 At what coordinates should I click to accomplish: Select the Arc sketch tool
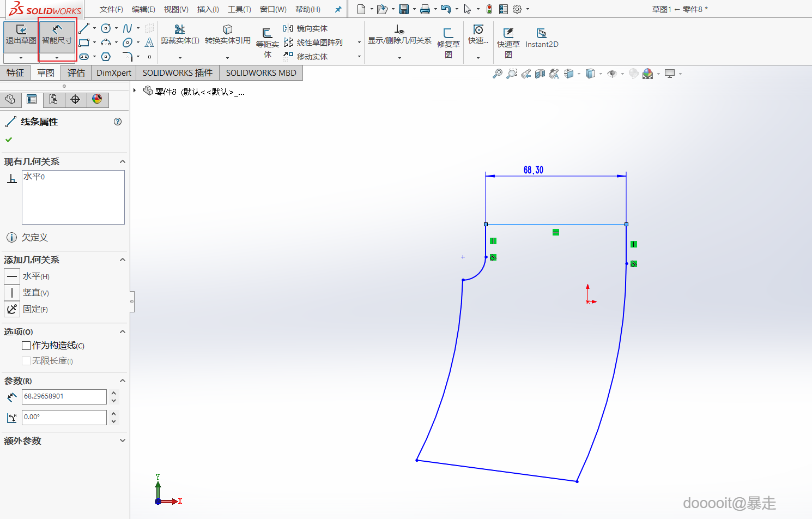pyautogui.click(x=106, y=43)
